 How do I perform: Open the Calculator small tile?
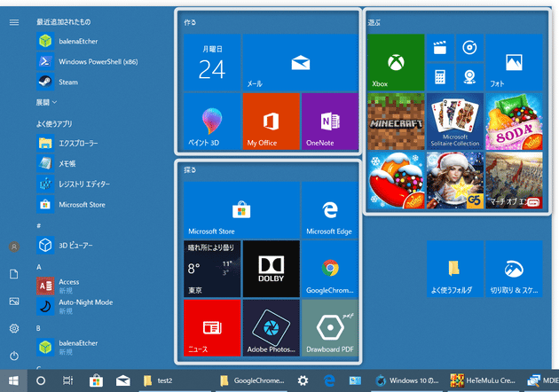440,77
